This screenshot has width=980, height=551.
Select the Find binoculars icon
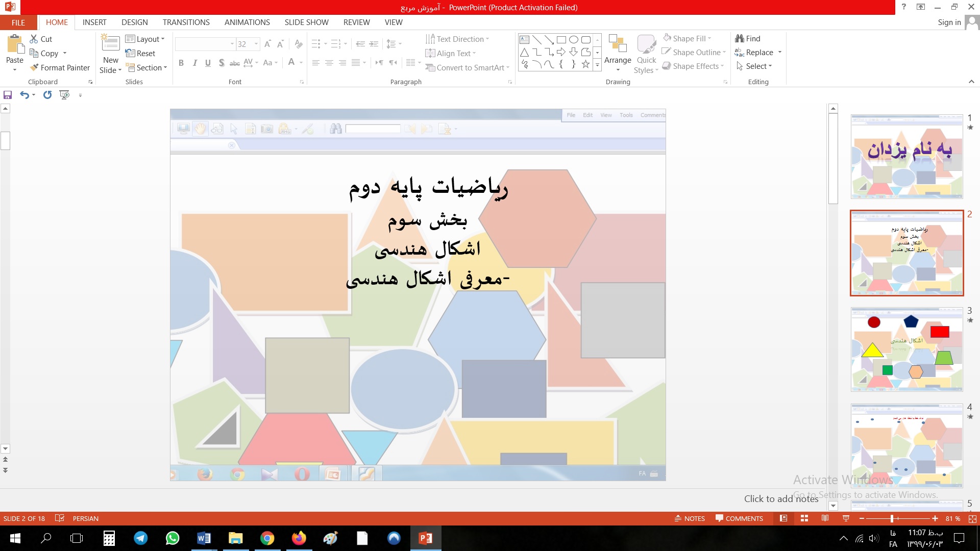pyautogui.click(x=739, y=38)
